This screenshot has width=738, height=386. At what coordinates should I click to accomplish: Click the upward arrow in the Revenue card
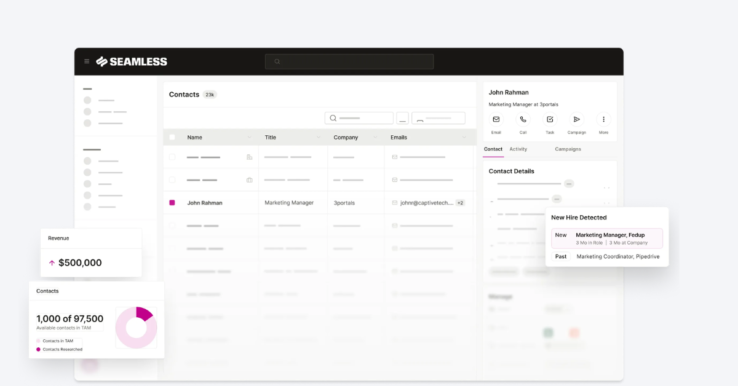pos(52,263)
